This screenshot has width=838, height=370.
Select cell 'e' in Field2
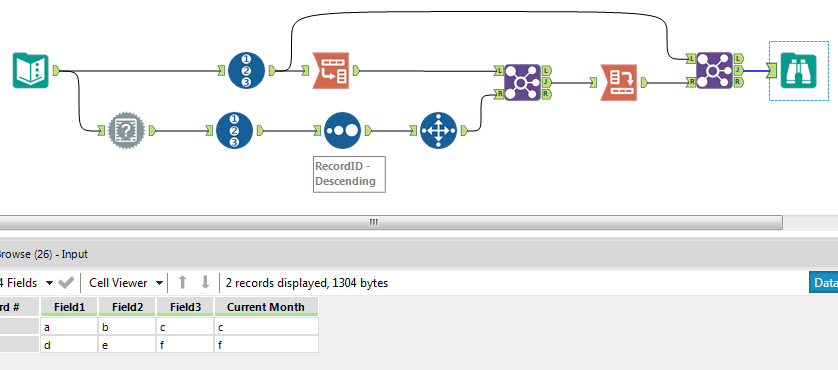click(x=127, y=344)
